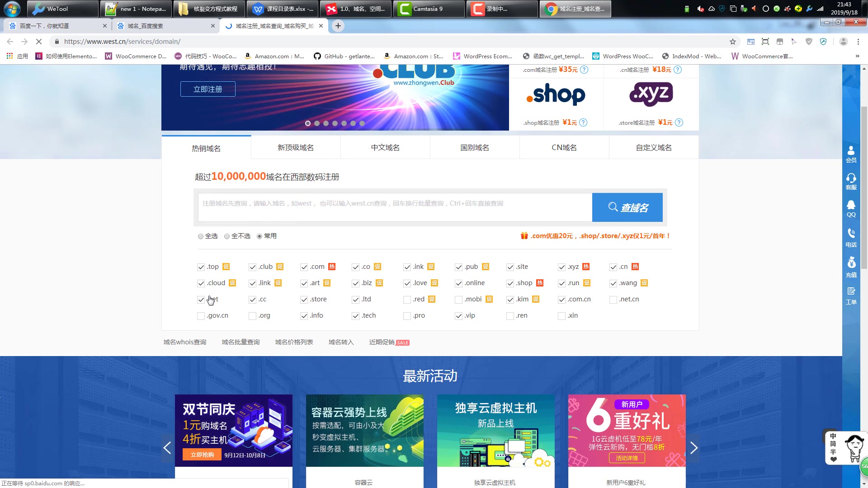Select the 全选 radio button
868x488 pixels.
point(200,236)
